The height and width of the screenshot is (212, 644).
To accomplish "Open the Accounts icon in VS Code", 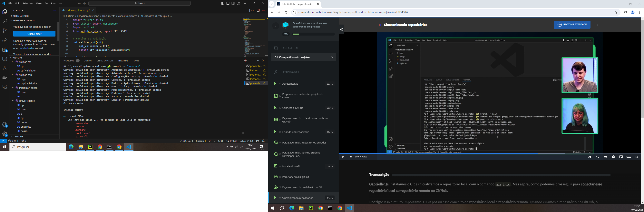I will 5,125.
